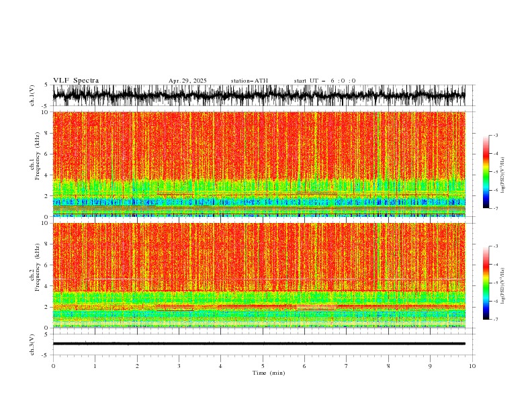Click the lower ch.2 PSD color bar
Image resolution: width=532 pixels, height=411 pixels.
[x=486, y=283]
